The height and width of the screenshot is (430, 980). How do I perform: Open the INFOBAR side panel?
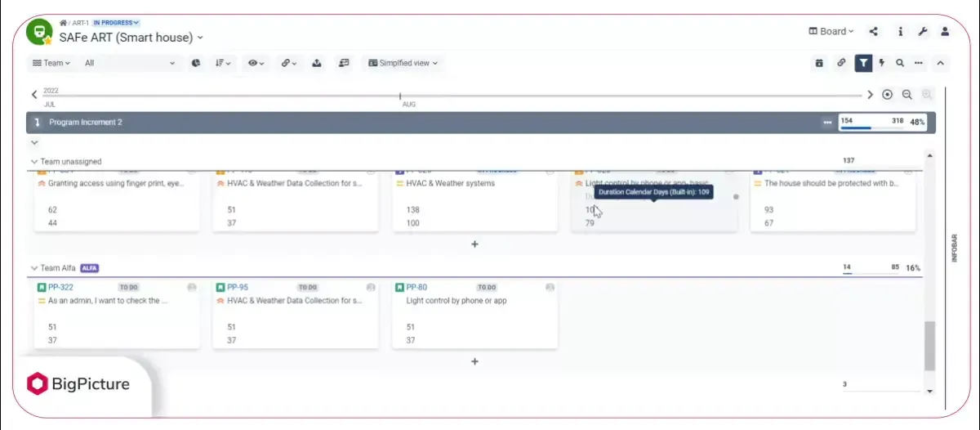click(955, 248)
